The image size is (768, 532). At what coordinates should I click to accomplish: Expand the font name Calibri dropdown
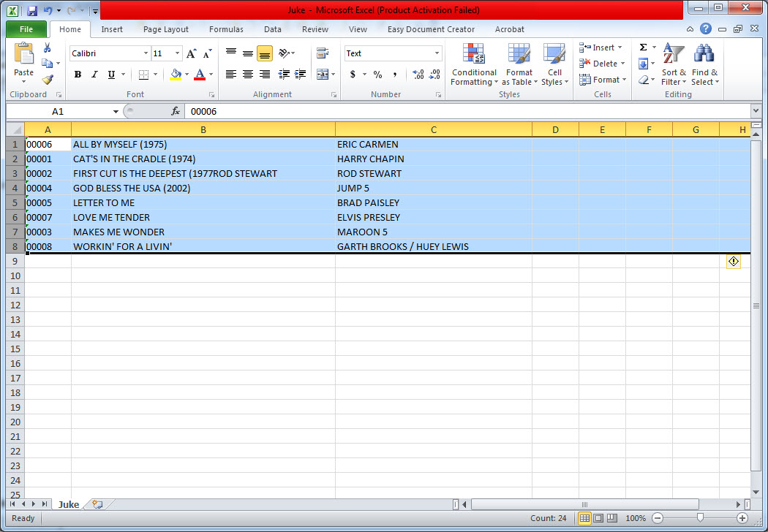(x=145, y=53)
